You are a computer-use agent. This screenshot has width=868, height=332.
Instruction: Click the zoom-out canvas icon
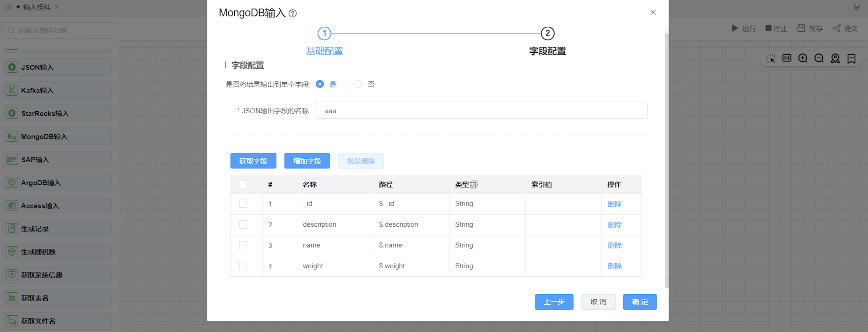click(819, 58)
